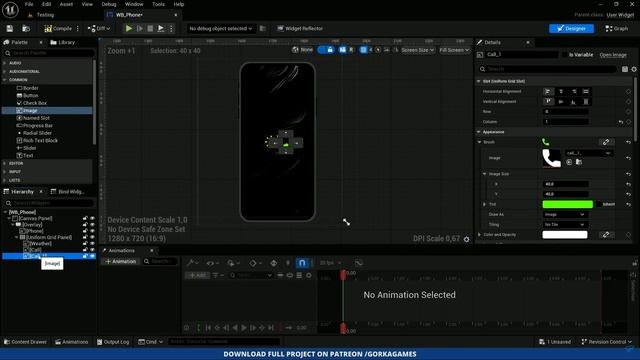Jump to the start of the animation timeline
This screenshot has width=640, height=360.
[x=208, y=327]
